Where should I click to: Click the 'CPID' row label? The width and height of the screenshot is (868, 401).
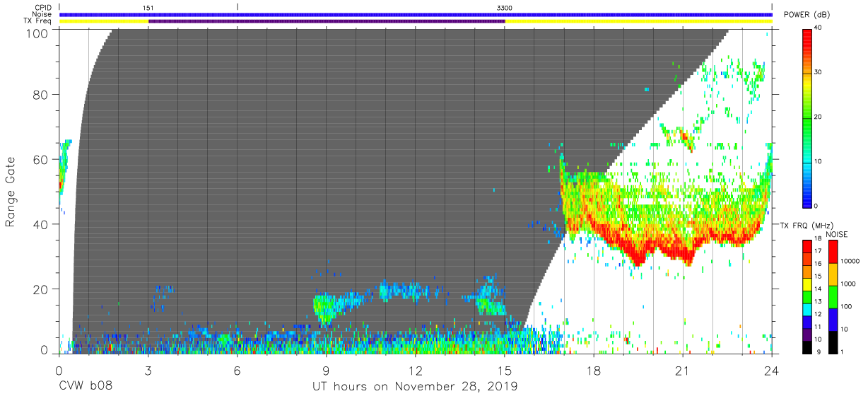pyautogui.click(x=44, y=7)
